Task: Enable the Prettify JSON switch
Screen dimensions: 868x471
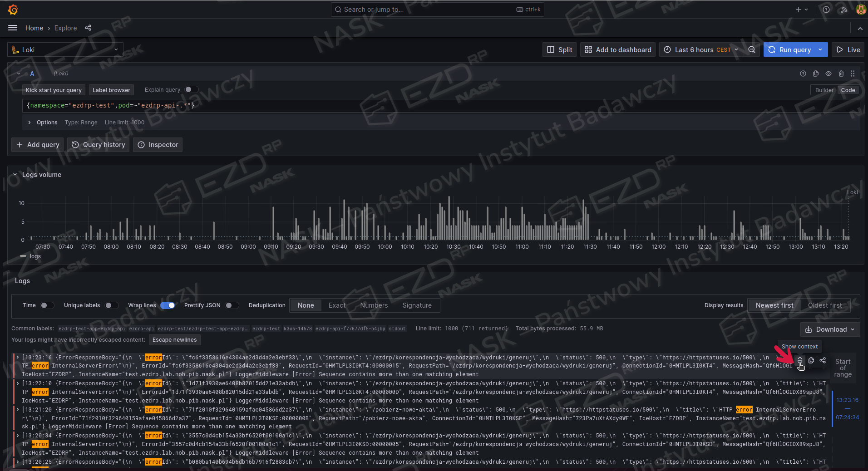Action: coord(232,305)
